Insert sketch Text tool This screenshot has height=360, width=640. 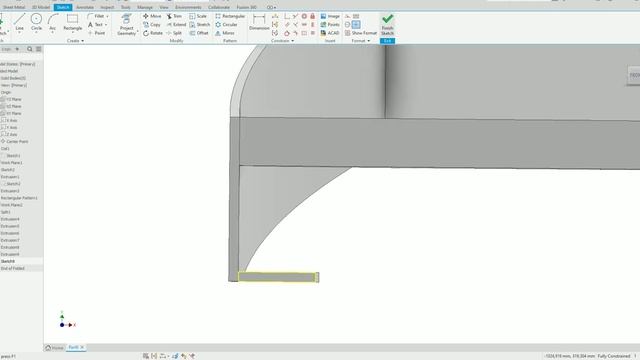click(x=96, y=24)
